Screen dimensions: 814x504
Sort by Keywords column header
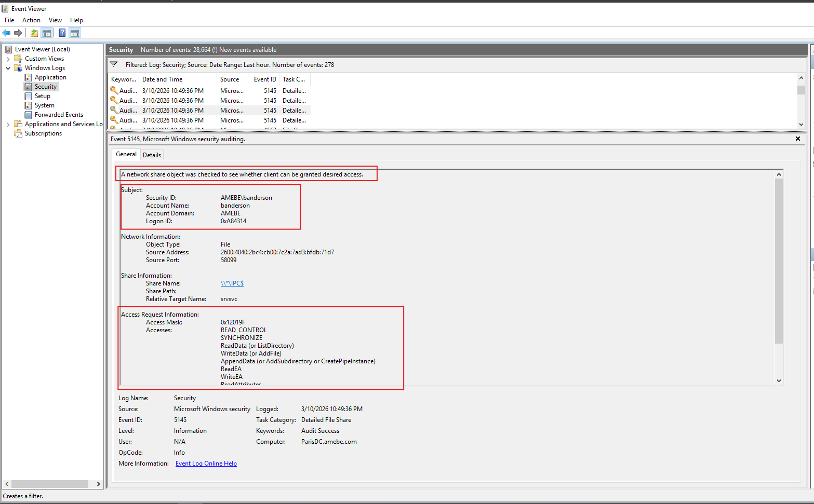(124, 79)
